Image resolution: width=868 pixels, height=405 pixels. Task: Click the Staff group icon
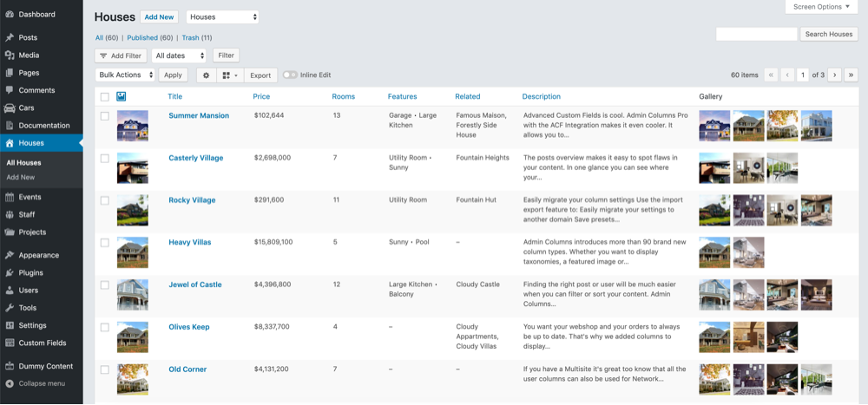[10, 215]
